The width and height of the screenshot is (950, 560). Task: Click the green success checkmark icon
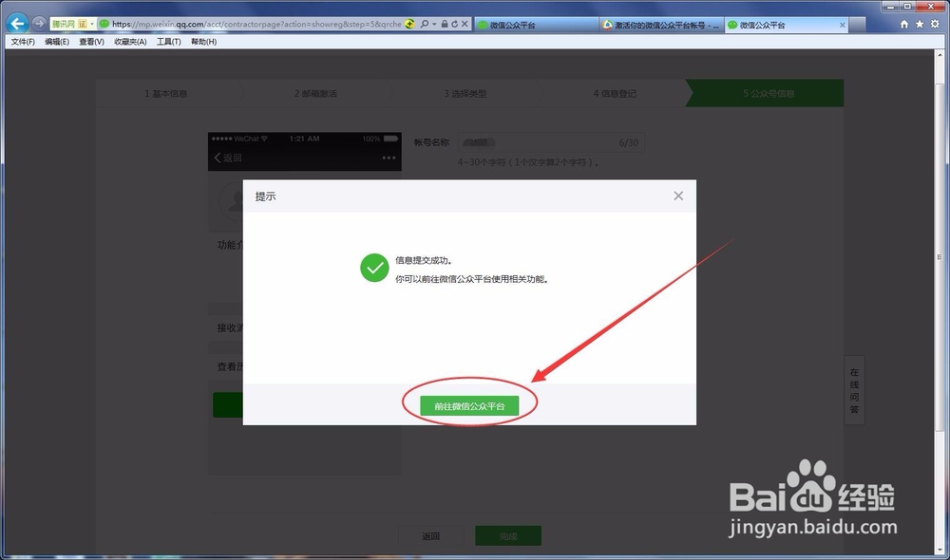(374, 268)
